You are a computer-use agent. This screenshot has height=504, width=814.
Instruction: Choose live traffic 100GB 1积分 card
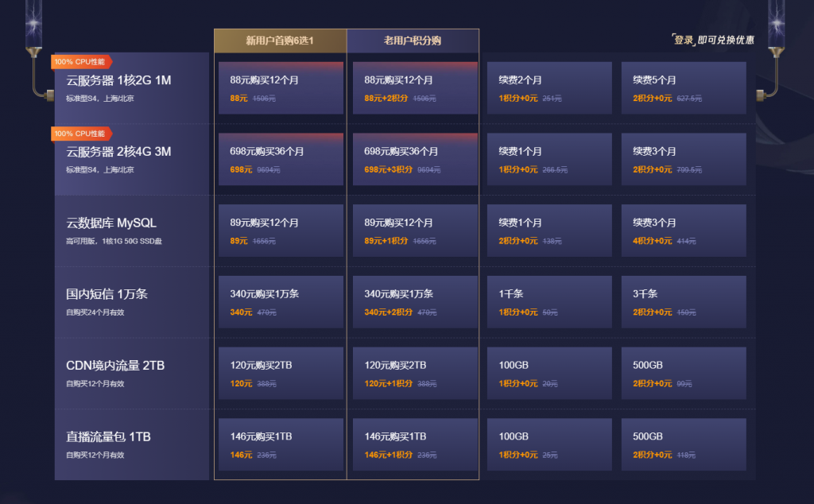point(549,444)
